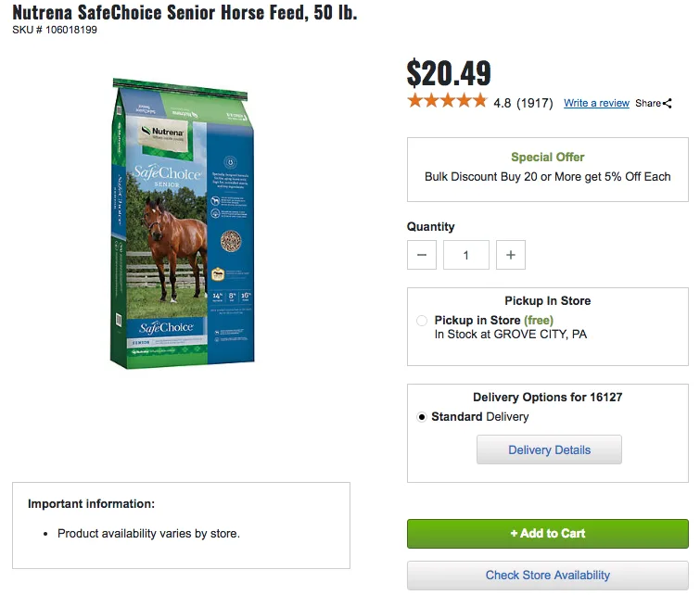Image resolution: width=700 pixels, height=595 pixels.
Task: Increase quantity with the plus button
Action: 510,255
